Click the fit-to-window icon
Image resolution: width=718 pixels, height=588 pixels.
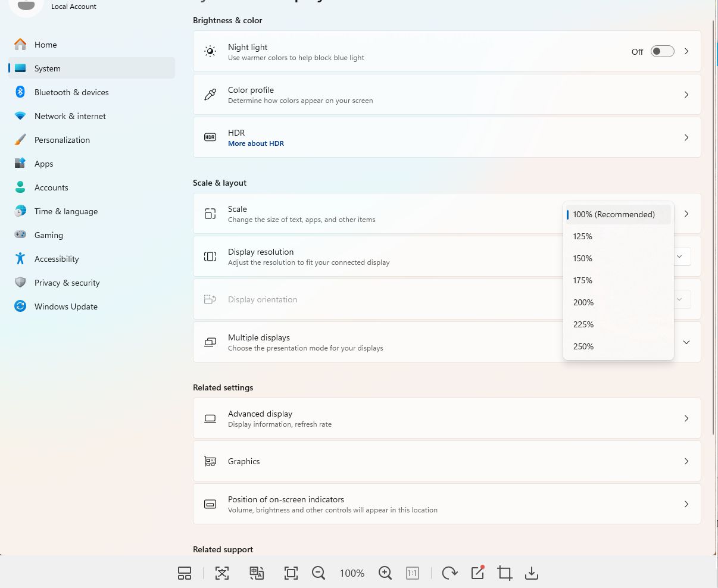coord(291,573)
